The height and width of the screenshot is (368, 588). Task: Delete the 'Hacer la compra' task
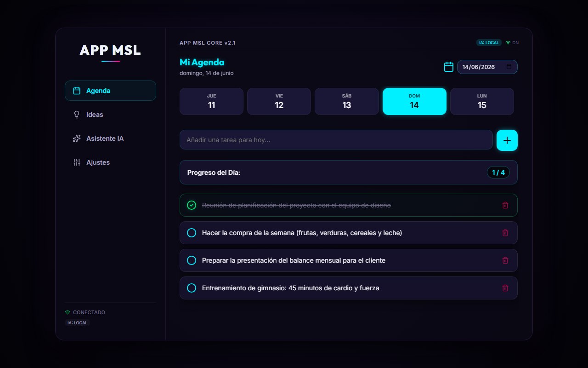pos(505,233)
